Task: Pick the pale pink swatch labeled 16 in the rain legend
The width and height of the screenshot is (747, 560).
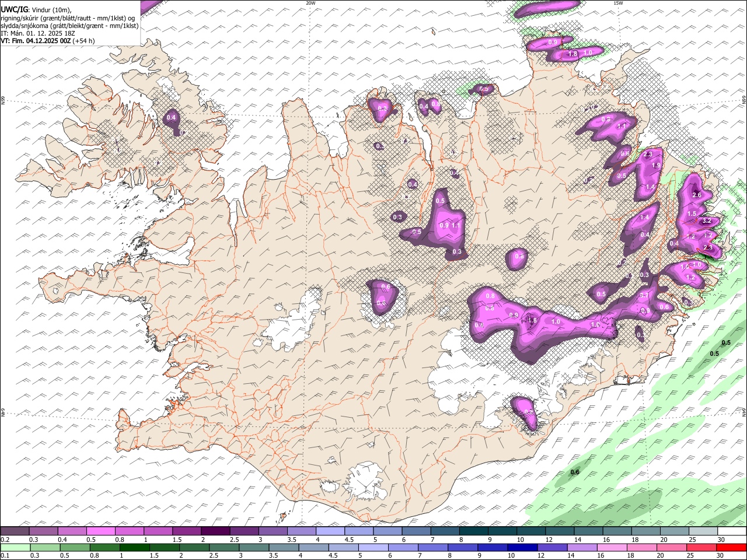Action: tap(612, 548)
